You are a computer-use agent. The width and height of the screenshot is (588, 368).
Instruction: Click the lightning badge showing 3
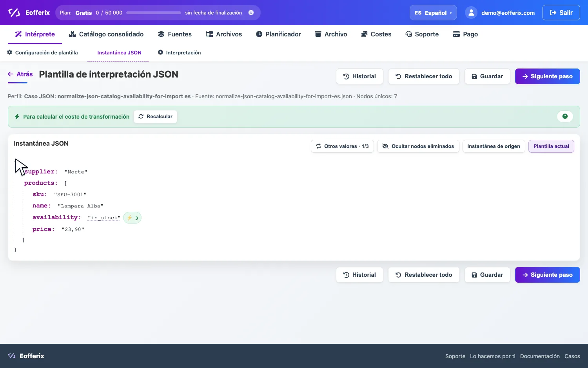(132, 218)
